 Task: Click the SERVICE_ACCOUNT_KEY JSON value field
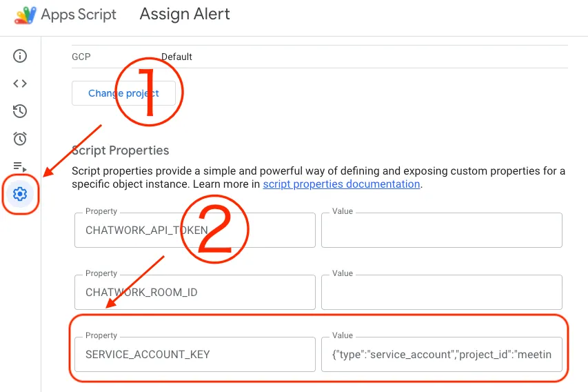point(441,355)
